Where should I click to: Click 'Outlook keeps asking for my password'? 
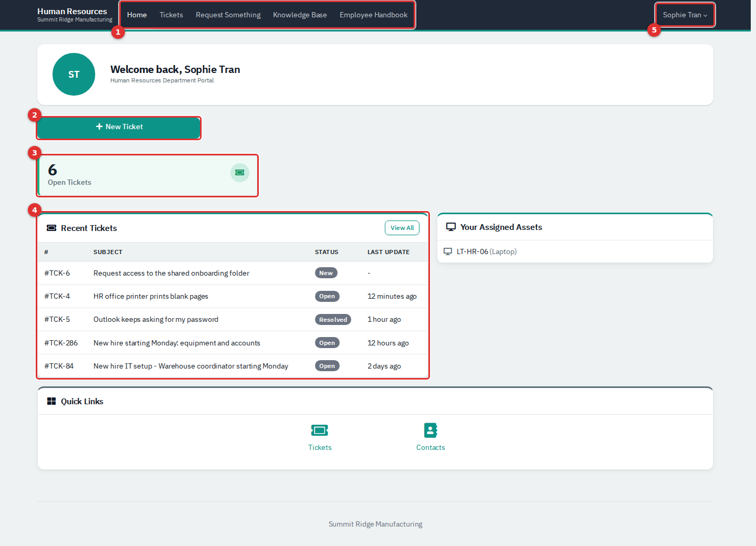click(156, 319)
